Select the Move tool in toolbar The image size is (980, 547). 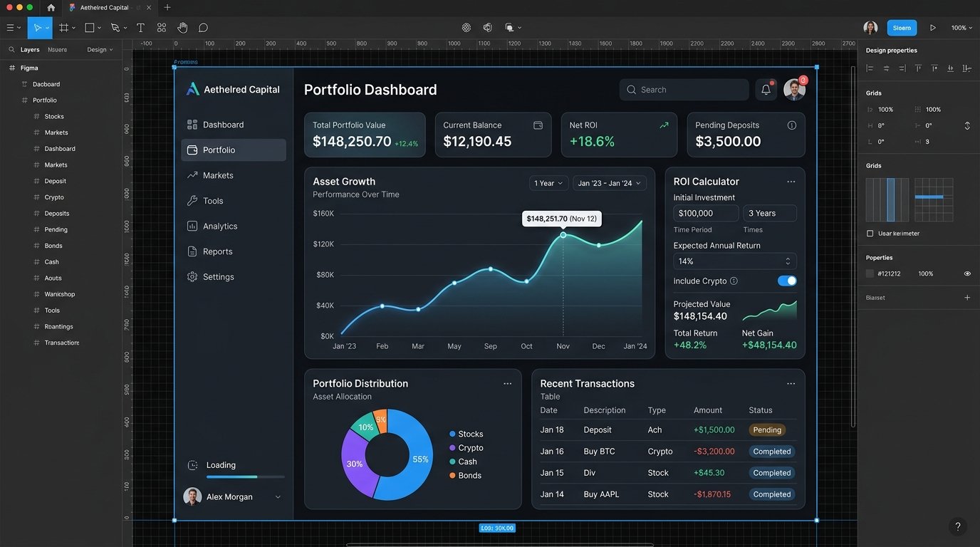click(x=37, y=28)
